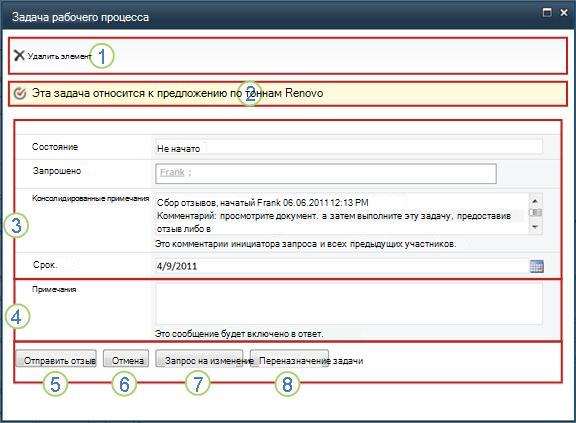Click text Это сообщение будет включено в ответ

pyautogui.click(x=239, y=334)
